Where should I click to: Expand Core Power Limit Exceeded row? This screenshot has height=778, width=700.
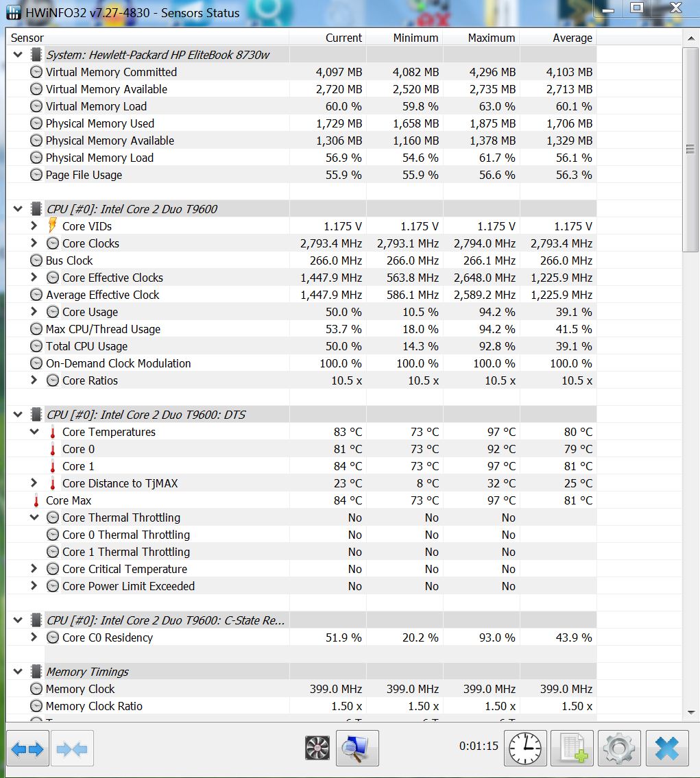pos(34,586)
